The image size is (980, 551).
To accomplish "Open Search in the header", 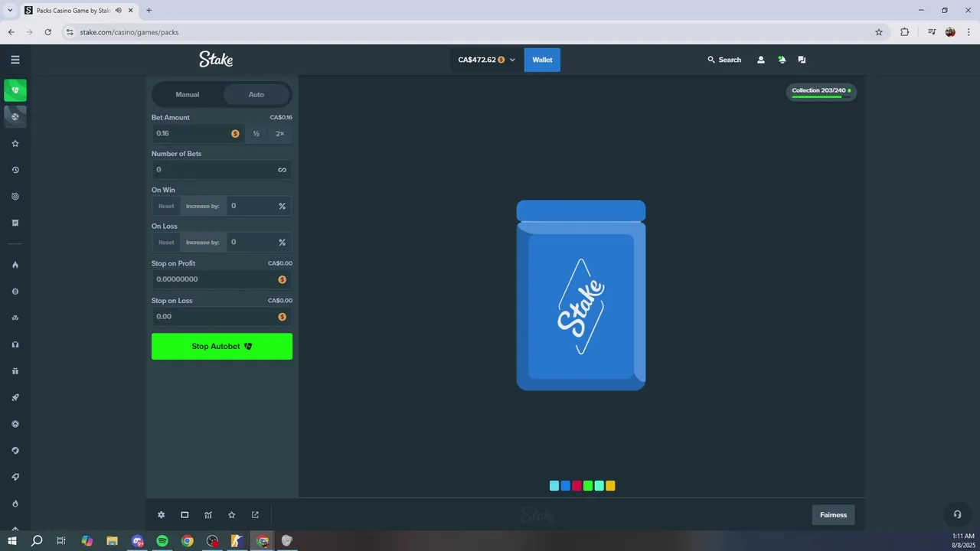I will [x=724, y=60].
